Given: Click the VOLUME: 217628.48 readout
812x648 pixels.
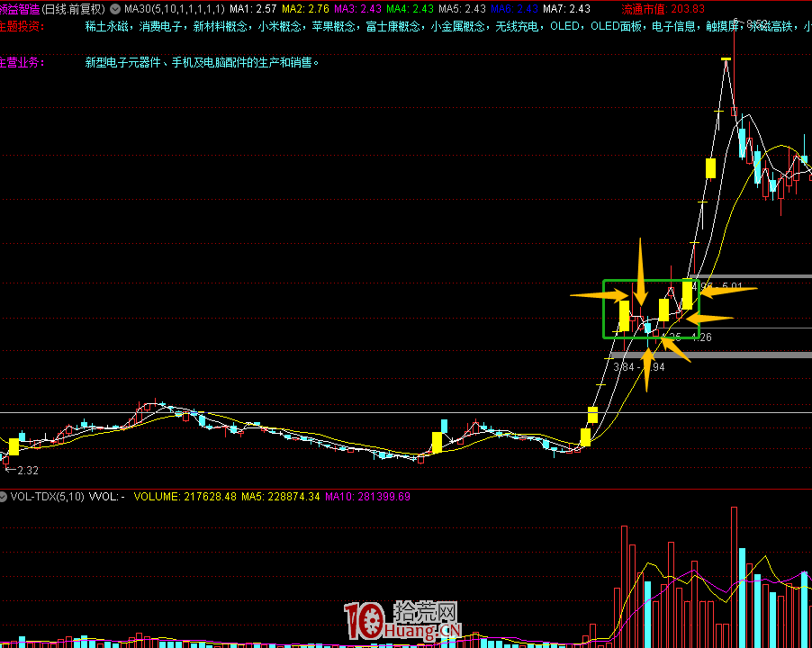Looking at the screenshot, I should point(185,497).
